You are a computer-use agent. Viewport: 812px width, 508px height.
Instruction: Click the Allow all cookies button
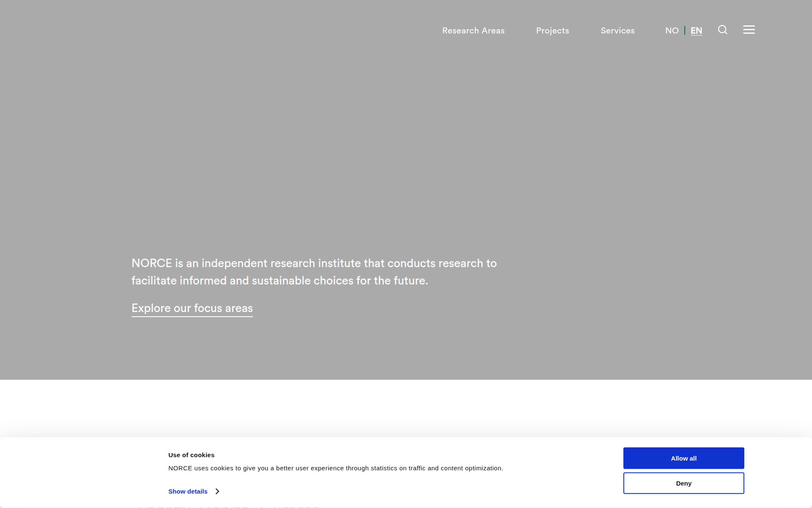pos(683,458)
